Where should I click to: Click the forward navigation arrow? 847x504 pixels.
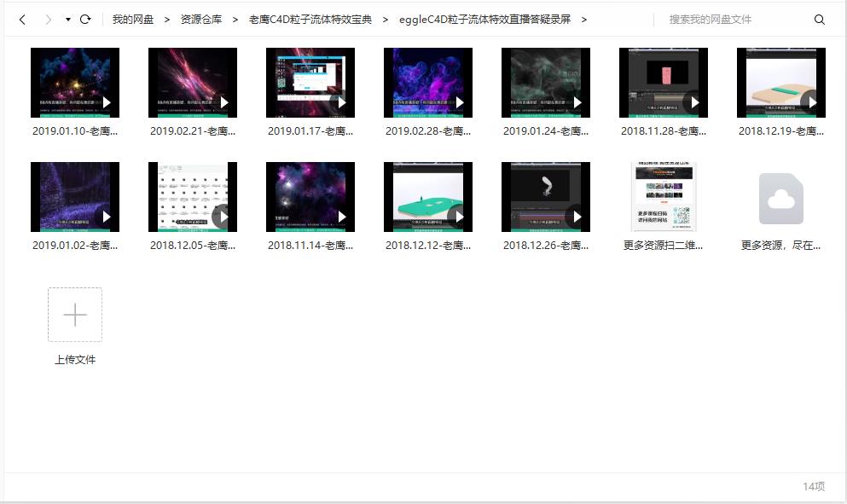click(48, 20)
